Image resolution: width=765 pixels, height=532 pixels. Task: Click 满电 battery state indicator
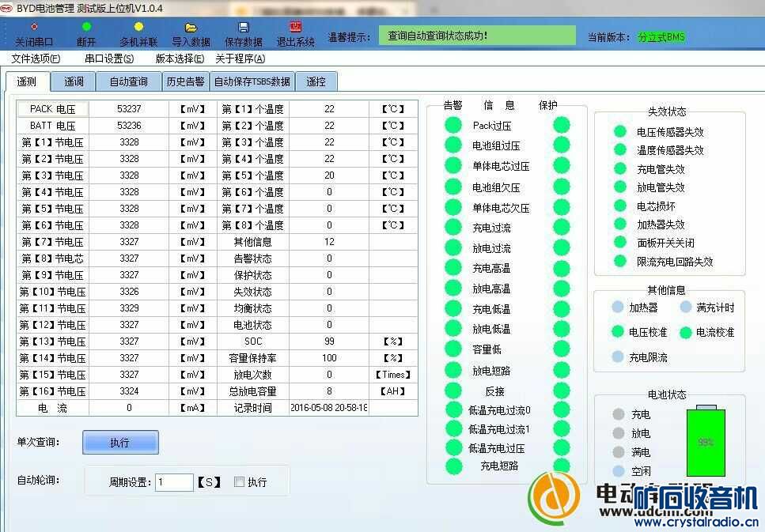tap(619, 452)
